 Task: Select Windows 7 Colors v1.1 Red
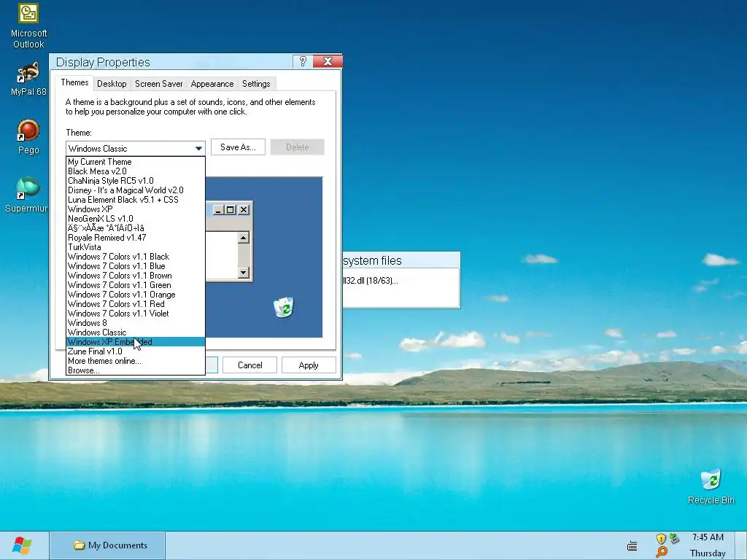135,304
